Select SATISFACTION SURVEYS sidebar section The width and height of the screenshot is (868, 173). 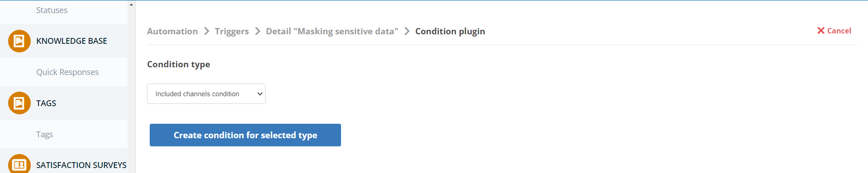(81, 165)
